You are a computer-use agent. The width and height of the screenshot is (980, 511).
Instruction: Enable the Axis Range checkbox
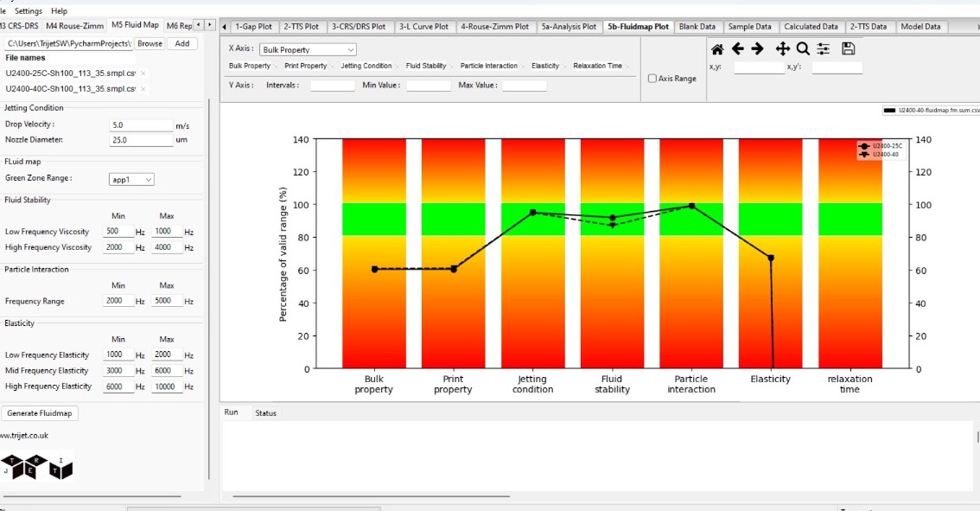(x=652, y=79)
